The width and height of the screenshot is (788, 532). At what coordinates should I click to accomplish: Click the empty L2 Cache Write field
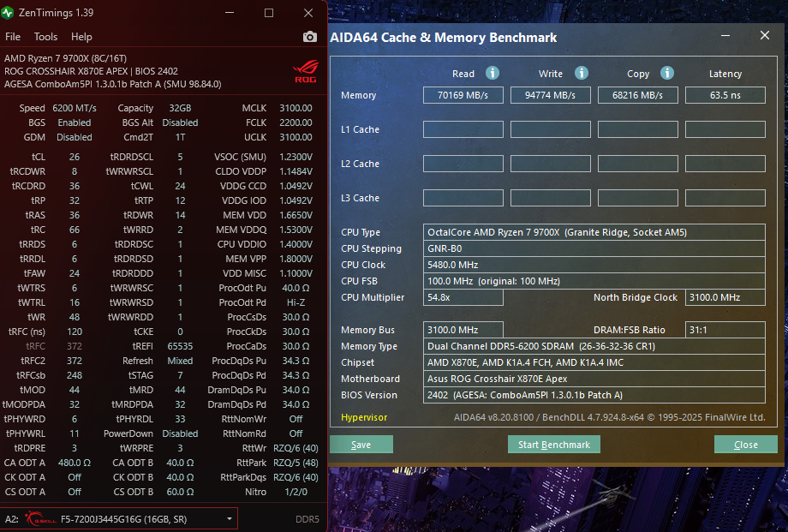[x=550, y=164]
